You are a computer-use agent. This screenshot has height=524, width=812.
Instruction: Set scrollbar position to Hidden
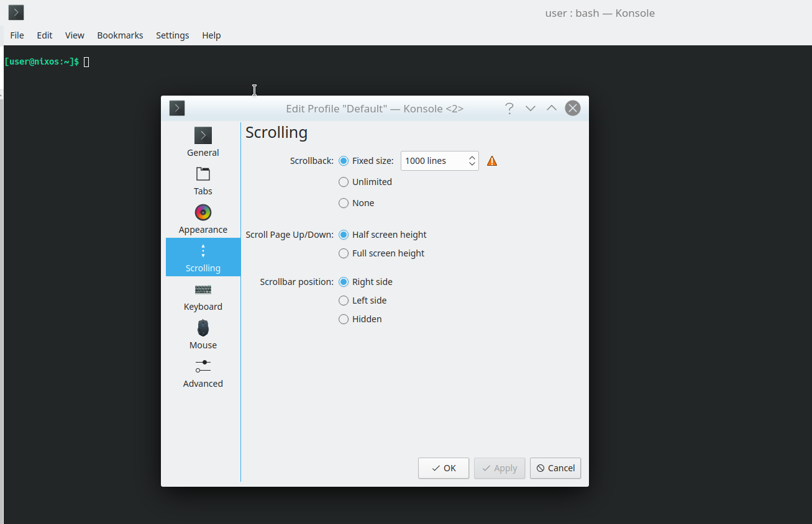[x=360, y=319]
